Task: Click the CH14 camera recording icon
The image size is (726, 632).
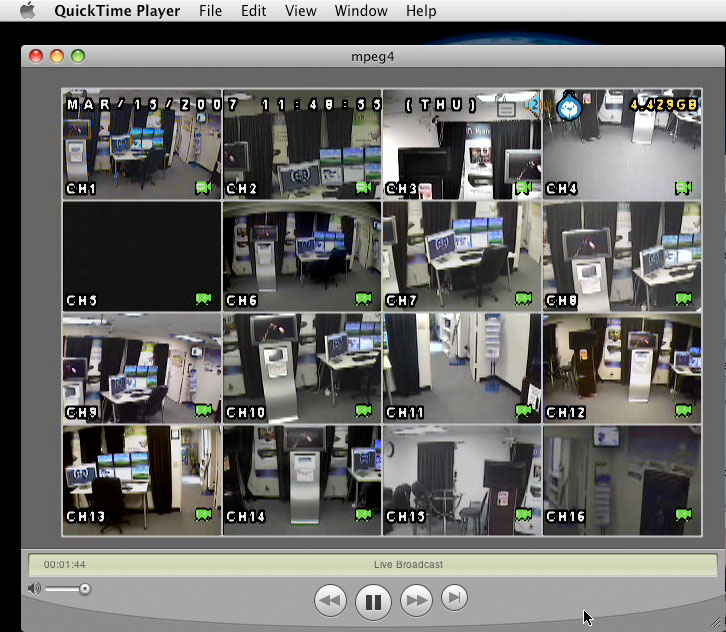Action: pos(363,514)
